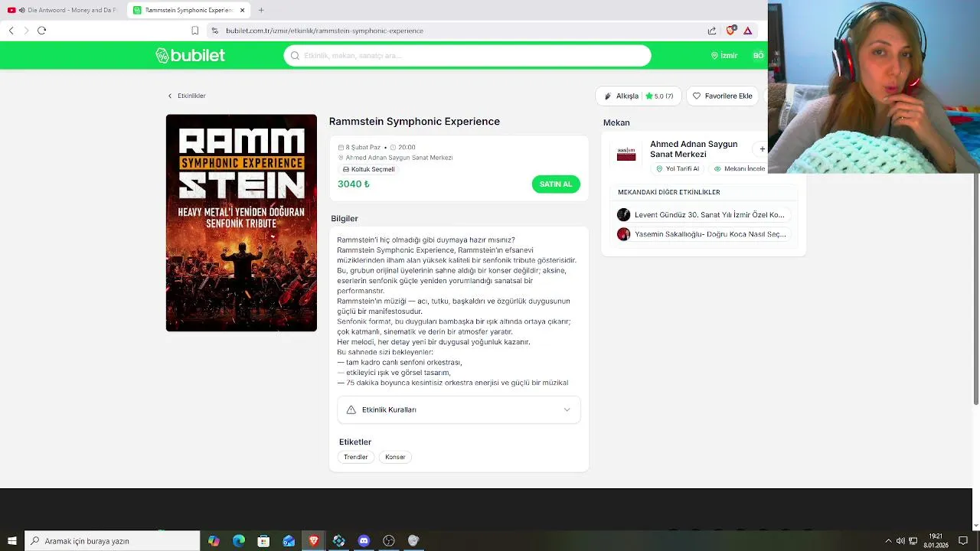Open Microsoft Edge from taskbar
The image size is (980, 551).
pos(239,541)
